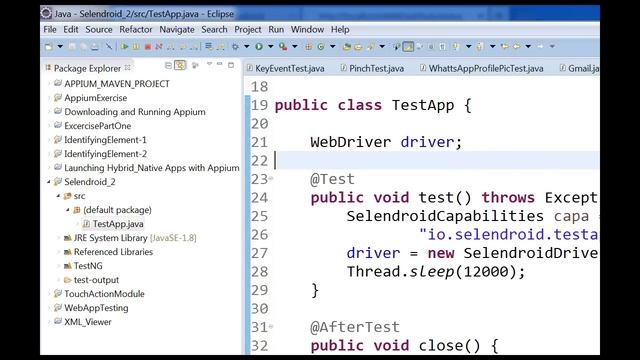The width and height of the screenshot is (640, 360).
Task: Click the New Java Class icon
Action: coord(321,47)
